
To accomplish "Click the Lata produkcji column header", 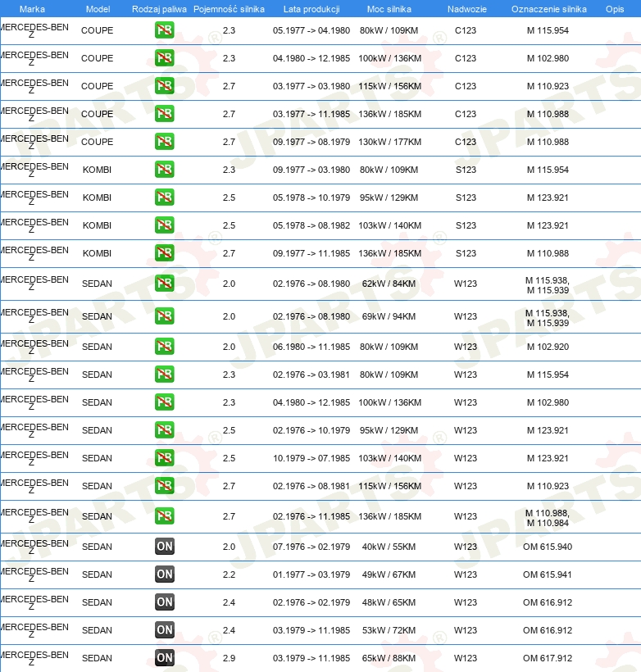I will coord(311,9).
